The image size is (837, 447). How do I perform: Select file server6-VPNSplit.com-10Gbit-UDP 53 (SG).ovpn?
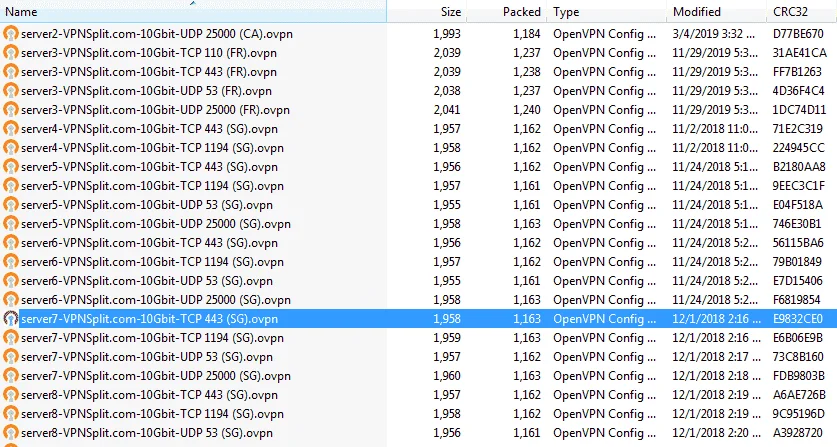tap(147, 281)
